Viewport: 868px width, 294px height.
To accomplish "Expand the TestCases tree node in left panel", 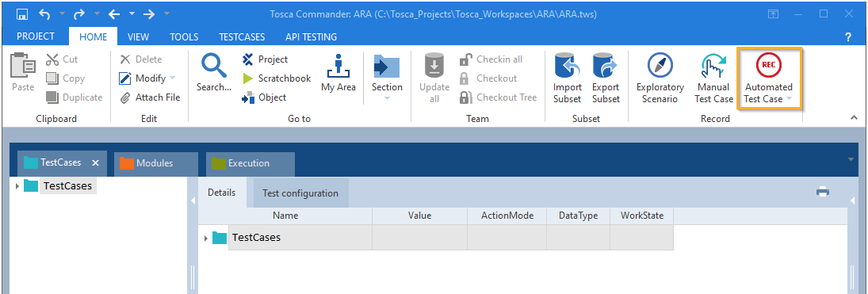I will tap(17, 186).
